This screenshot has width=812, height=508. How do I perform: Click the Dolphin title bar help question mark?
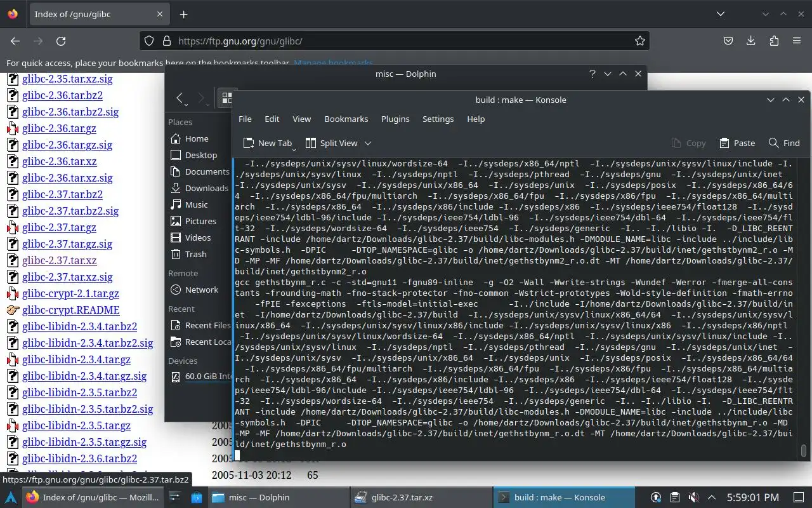592,74
